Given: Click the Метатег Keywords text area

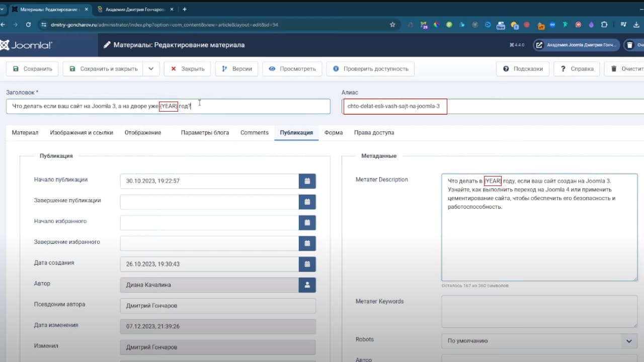Looking at the screenshot, I should tap(539, 312).
